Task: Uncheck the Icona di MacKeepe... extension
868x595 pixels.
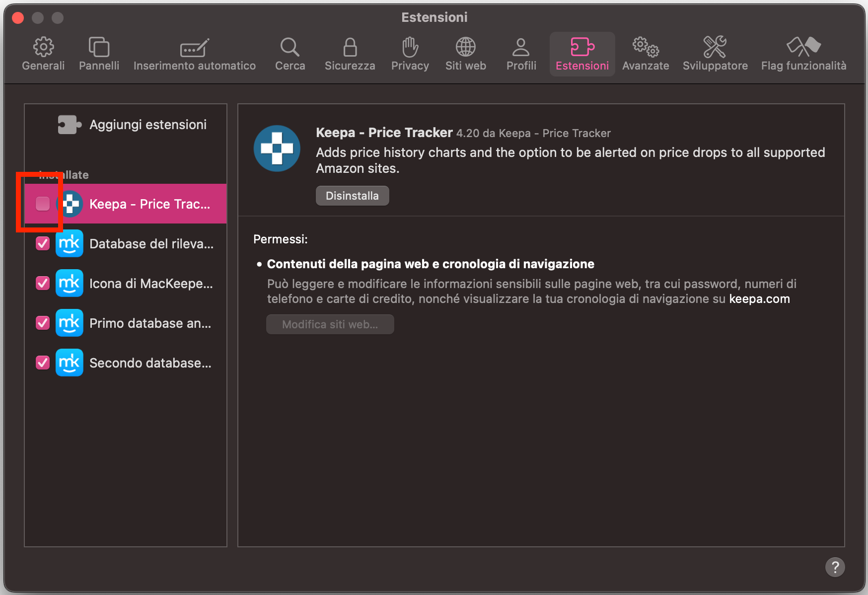Action: point(43,283)
